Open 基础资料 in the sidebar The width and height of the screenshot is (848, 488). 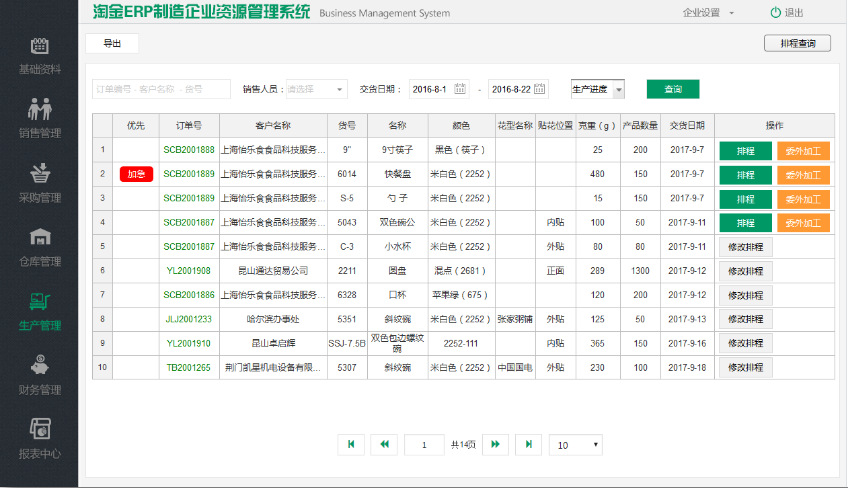39,56
